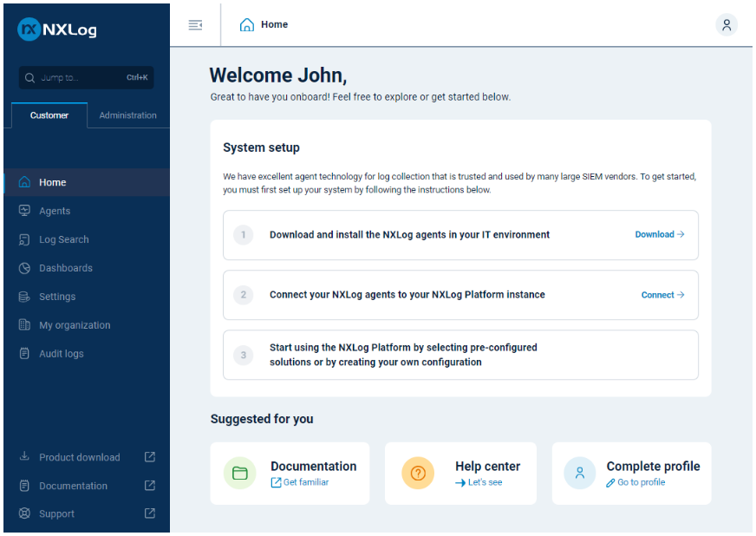Click the Help center card title

point(488,466)
